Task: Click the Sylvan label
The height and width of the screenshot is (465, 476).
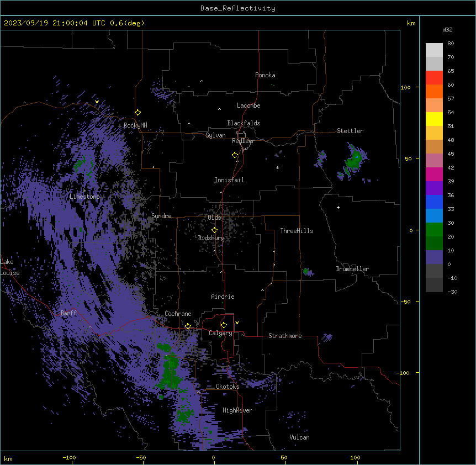Action: 215,135
